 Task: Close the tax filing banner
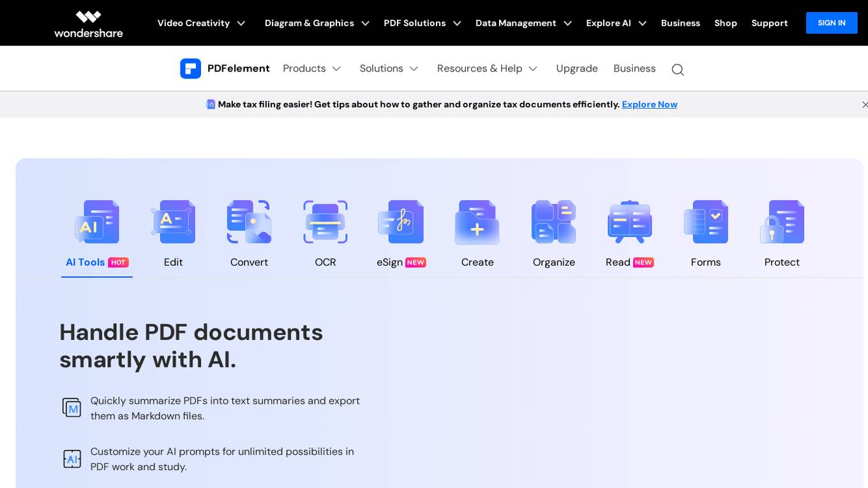[x=864, y=104]
